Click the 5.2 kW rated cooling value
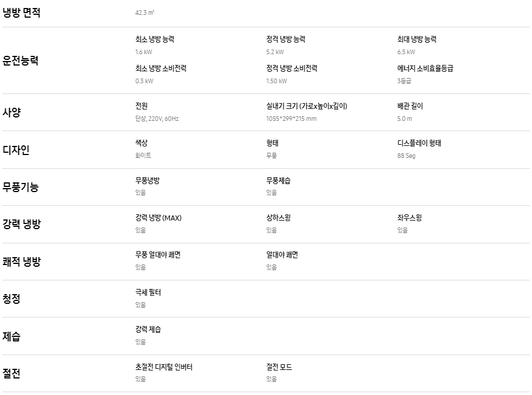This screenshot has width=532, height=395. point(275,52)
